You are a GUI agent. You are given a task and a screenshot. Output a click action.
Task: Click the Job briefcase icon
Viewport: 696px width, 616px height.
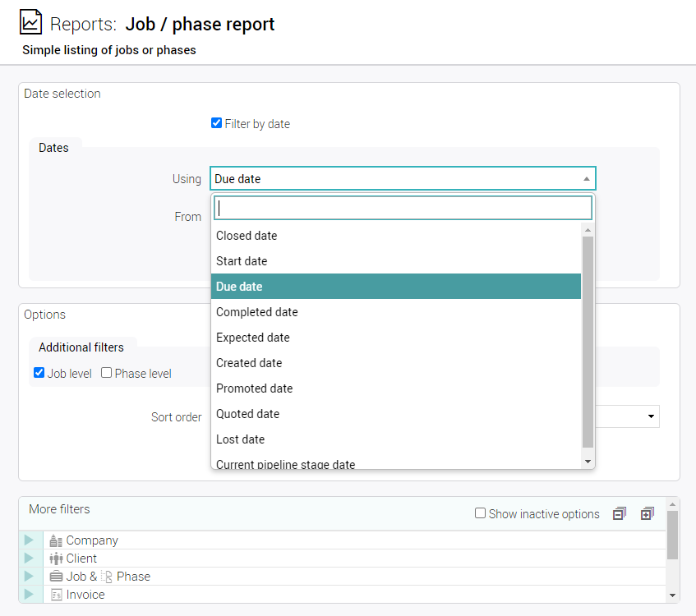[56, 577]
